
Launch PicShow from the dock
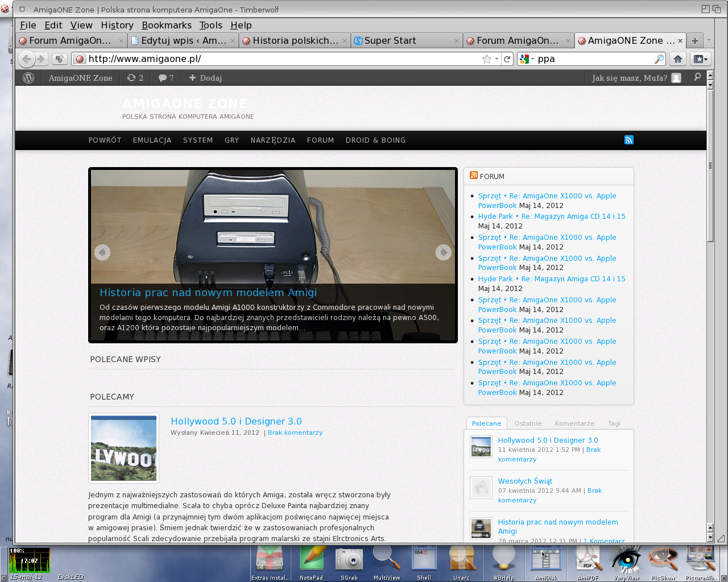pos(663,563)
